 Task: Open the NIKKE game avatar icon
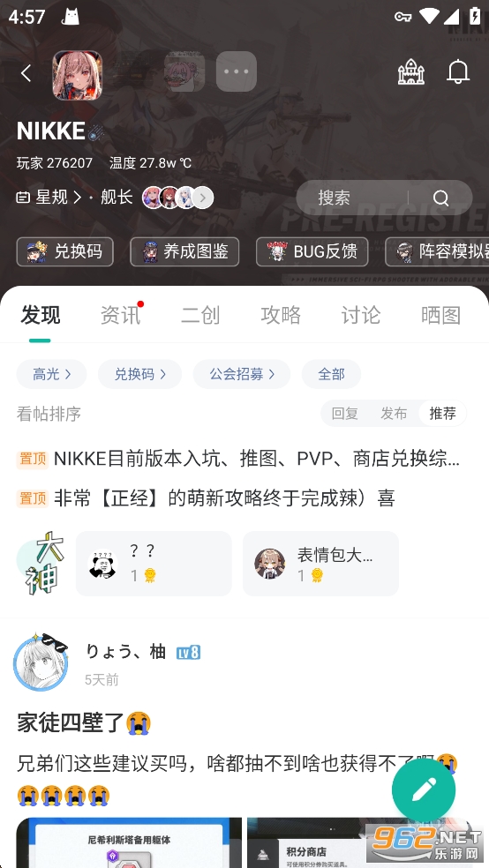point(78,75)
